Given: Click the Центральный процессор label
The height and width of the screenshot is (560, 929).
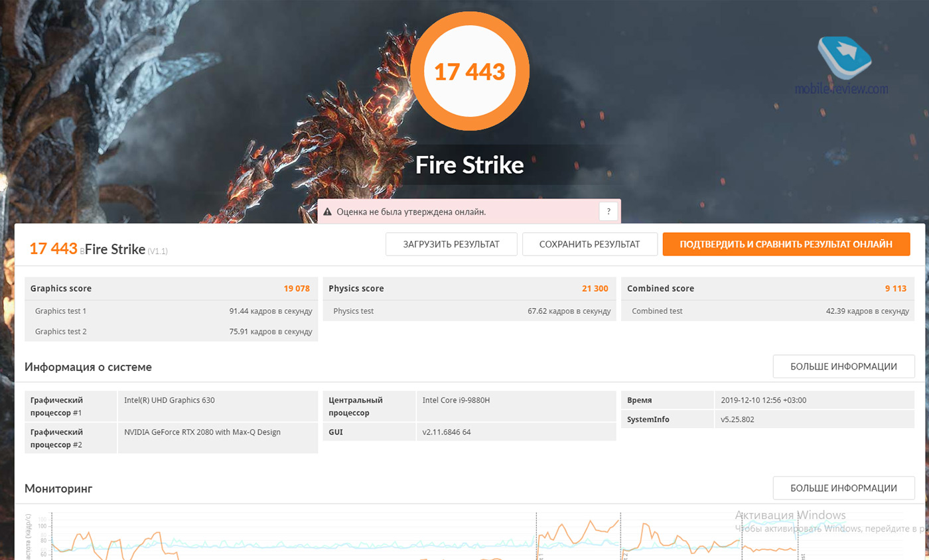Looking at the screenshot, I should [x=356, y=406].
